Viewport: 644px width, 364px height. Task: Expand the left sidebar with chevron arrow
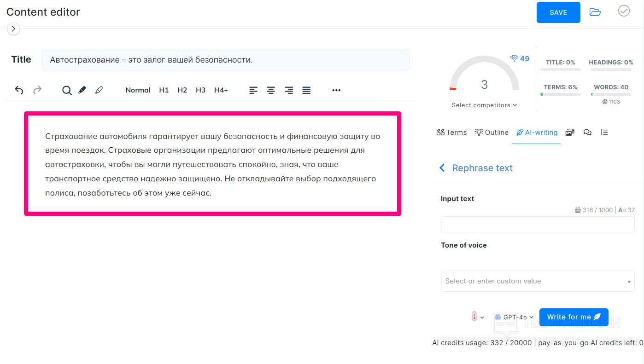coord(13,29)
